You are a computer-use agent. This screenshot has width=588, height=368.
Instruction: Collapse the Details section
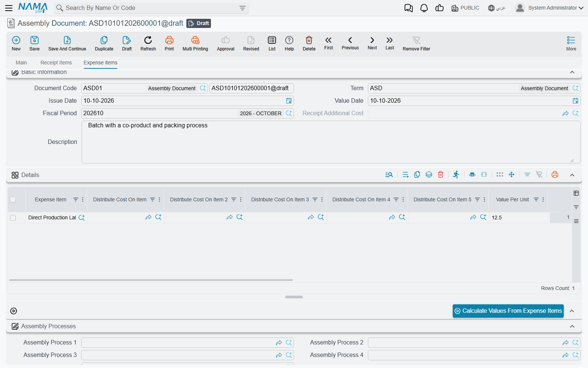(572, 175)
